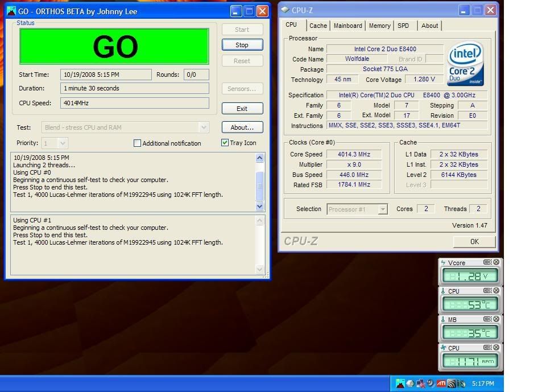The height and width of the screenshot is (392, 546).
Task: Open the speaker volume tray icon
Action: coord(431,383)
